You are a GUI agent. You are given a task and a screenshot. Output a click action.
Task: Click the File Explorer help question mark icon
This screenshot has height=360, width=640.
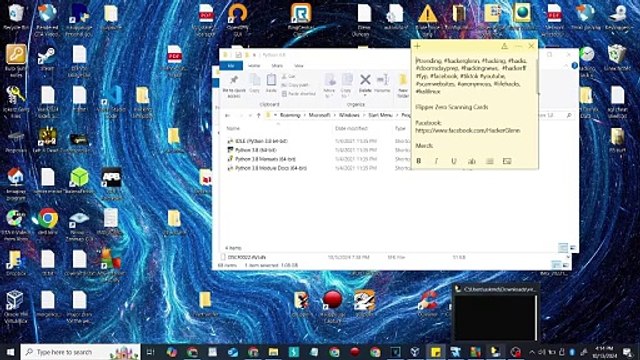pyautogui.click(x=575, y=66)
